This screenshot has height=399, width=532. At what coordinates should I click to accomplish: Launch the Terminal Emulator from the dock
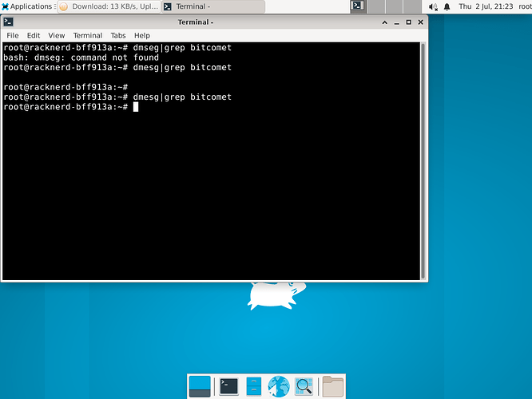pyautogui.click(x=228, y=386)
